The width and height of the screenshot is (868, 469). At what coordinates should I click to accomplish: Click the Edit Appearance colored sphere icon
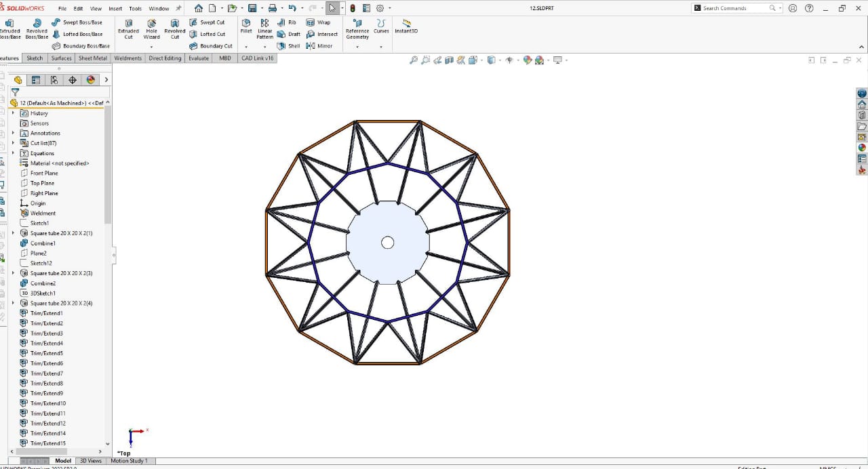[x=527, y=60]
